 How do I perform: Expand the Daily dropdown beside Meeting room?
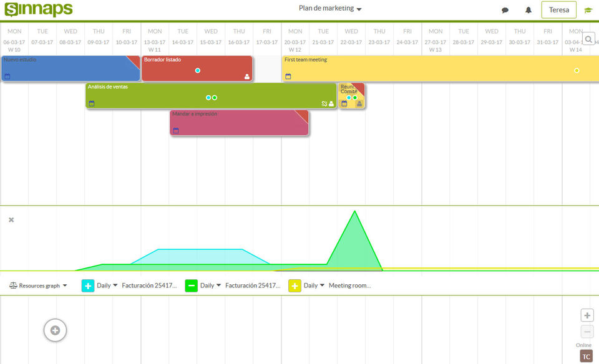coord(314,285)
